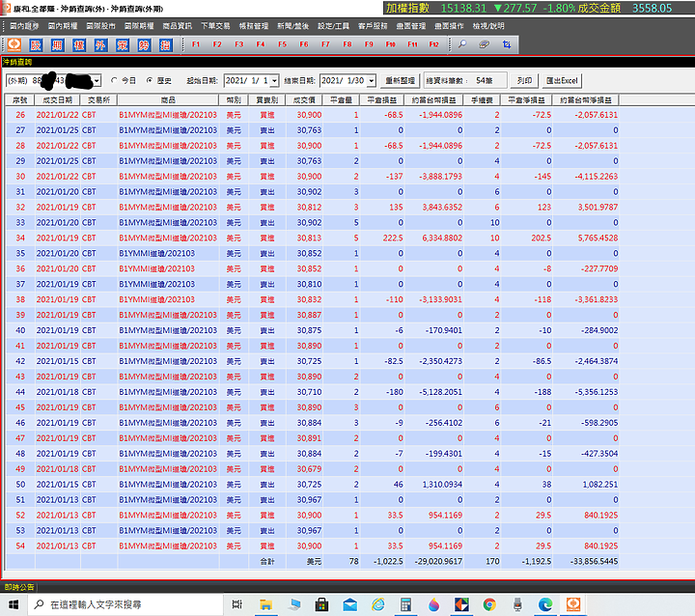Click the 列印 print button

click(524, 81)
